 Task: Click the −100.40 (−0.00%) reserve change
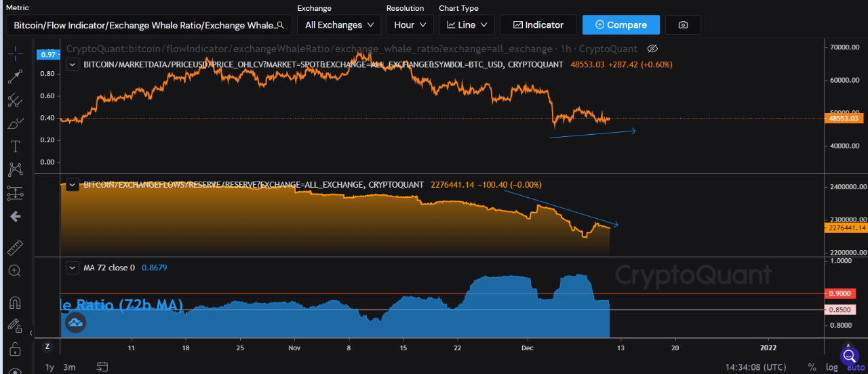[510, 184]
